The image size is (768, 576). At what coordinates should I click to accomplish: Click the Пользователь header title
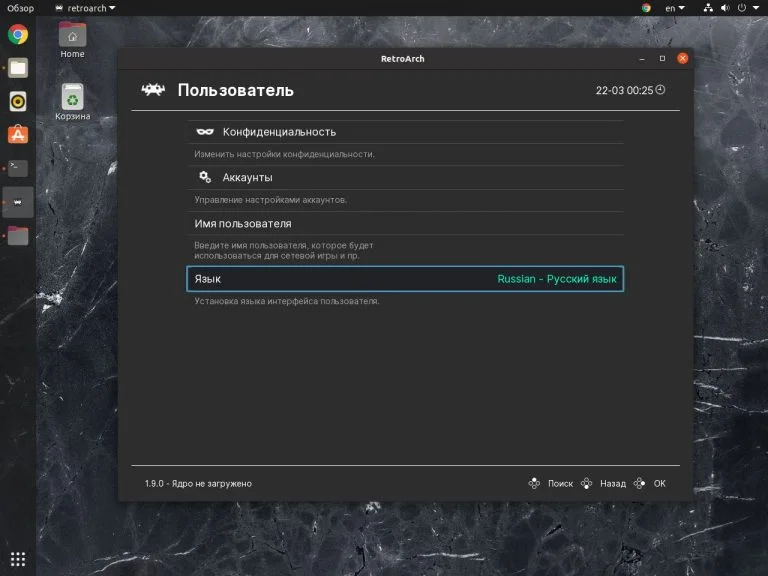click(x=236, y=90)
